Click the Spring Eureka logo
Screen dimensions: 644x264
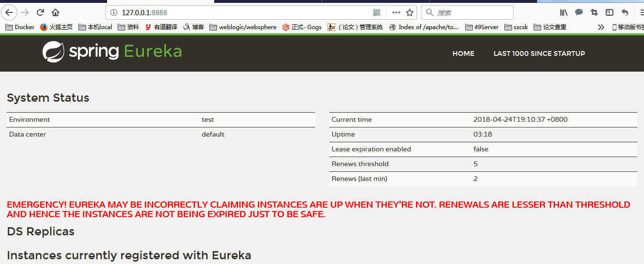112,52
